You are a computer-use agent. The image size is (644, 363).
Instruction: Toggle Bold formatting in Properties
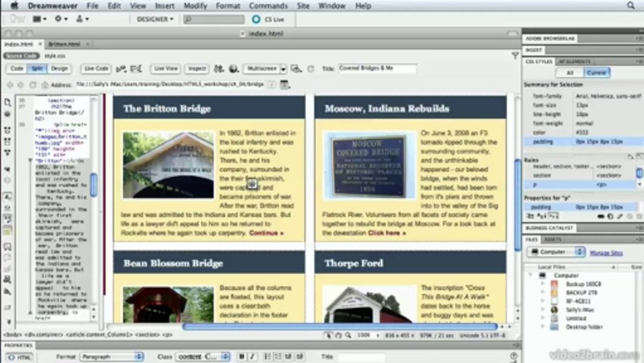point(242,356)
